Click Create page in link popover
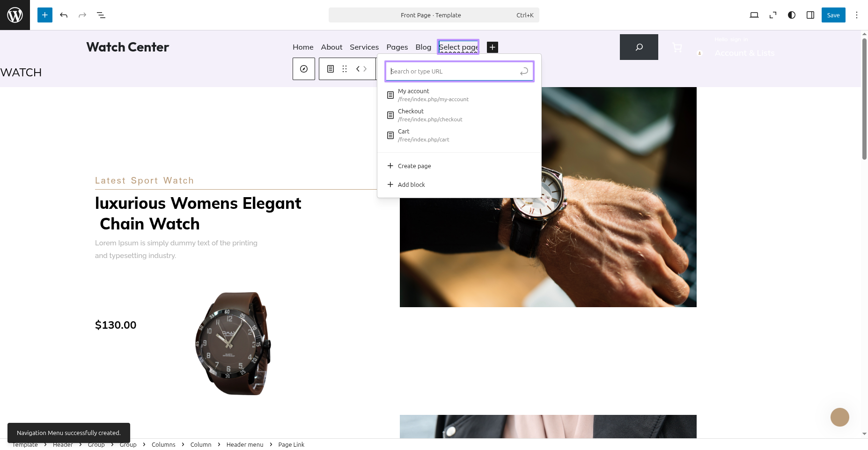Viewport: 868px width, 450px height. 414,166
